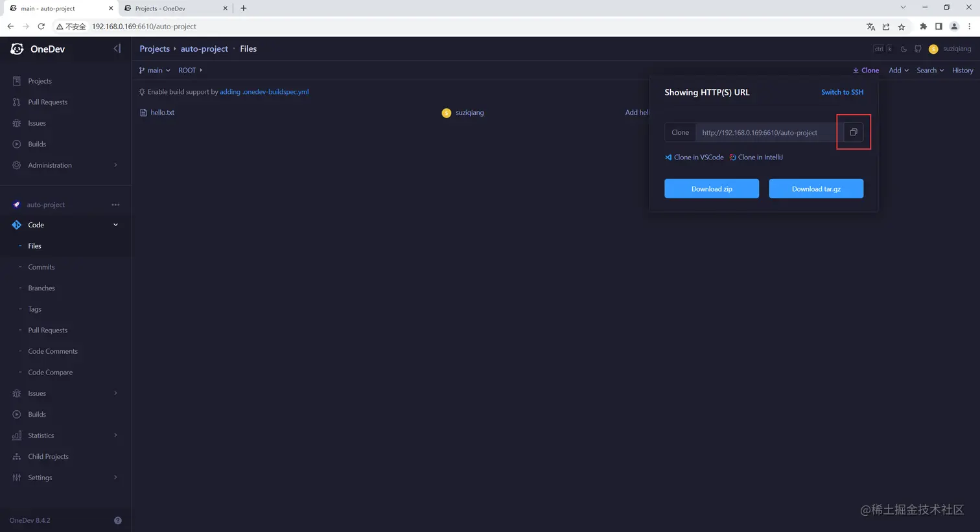This screenshot has height=532, width=980.
Task: Copy the clone URL with the copy icon
Action: tap(853, 132)
